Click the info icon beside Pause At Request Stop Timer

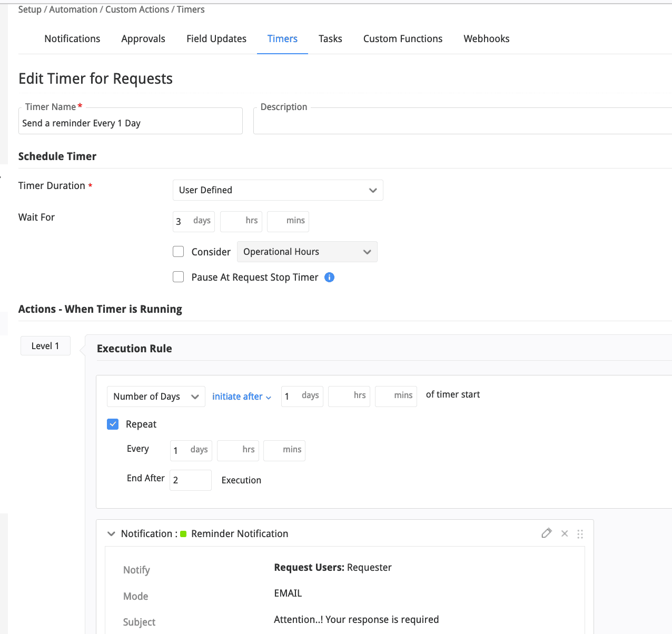(329, 278)
